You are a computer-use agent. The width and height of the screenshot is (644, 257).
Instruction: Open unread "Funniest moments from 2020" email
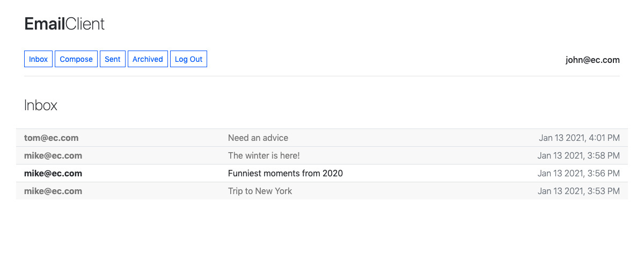tap(285, 173)
